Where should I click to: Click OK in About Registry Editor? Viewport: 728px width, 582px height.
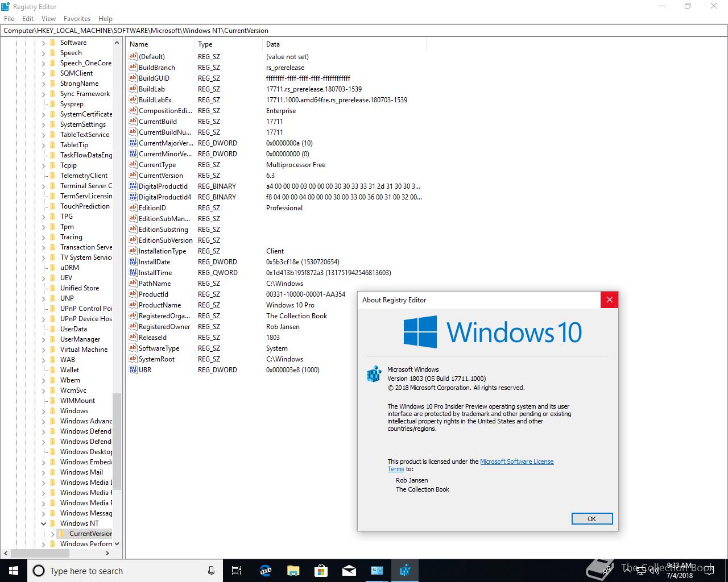coord(591,518)
